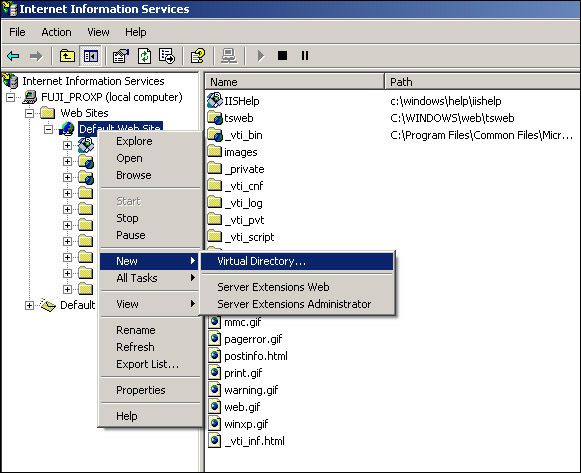Click the Pause item toolbar button
Viewport: 581px width, 473px height.
[x=305, y=56]
